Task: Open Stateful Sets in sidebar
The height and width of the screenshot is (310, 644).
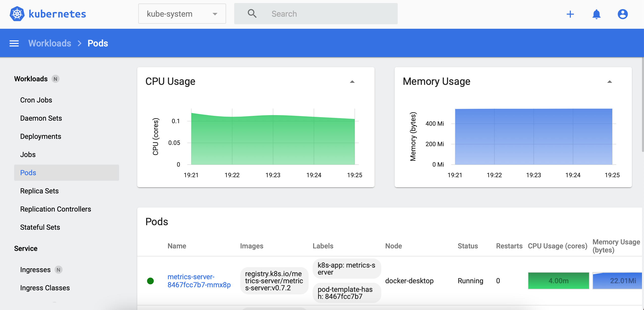Action: [40, 227]
